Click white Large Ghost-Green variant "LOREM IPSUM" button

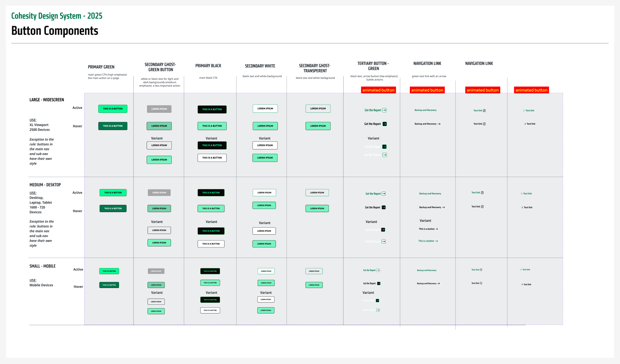tap(159, 145)
